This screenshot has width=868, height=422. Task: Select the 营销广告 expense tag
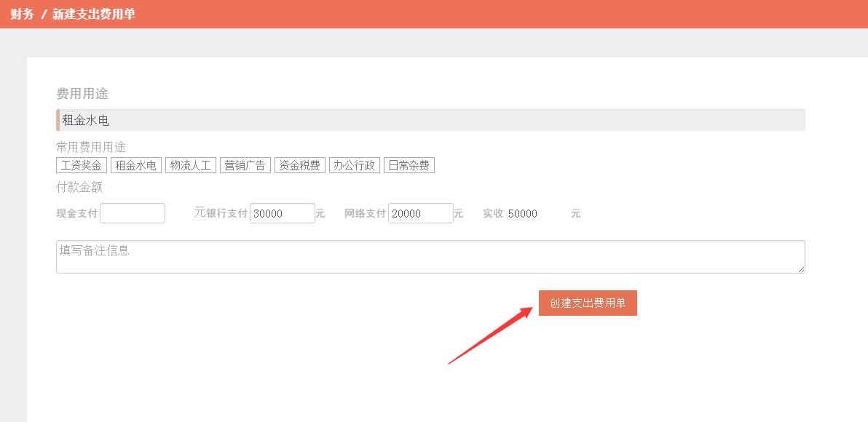245,165
